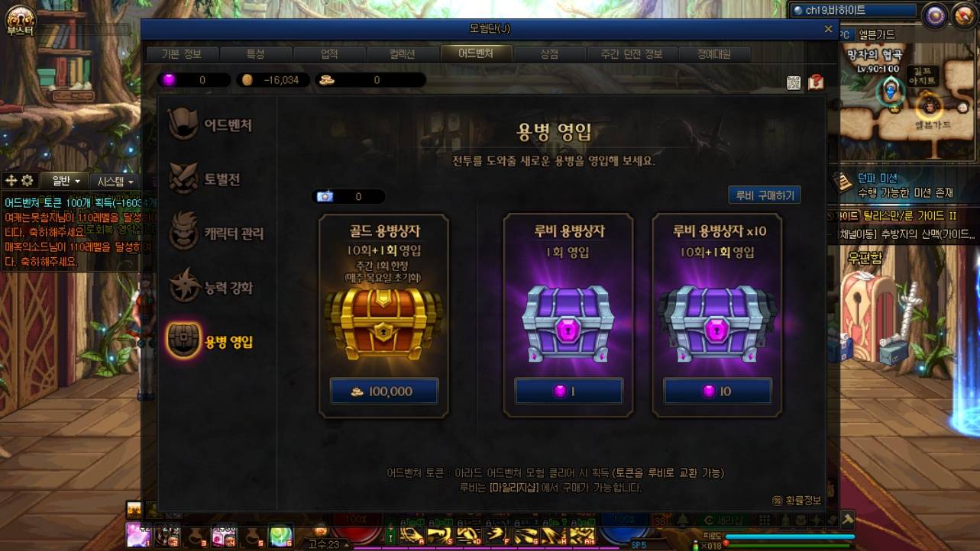The height and width of the screenshot is (551, 980).
Task: Select the 토벌전 sidebar icon
Action: click(184, 179)
